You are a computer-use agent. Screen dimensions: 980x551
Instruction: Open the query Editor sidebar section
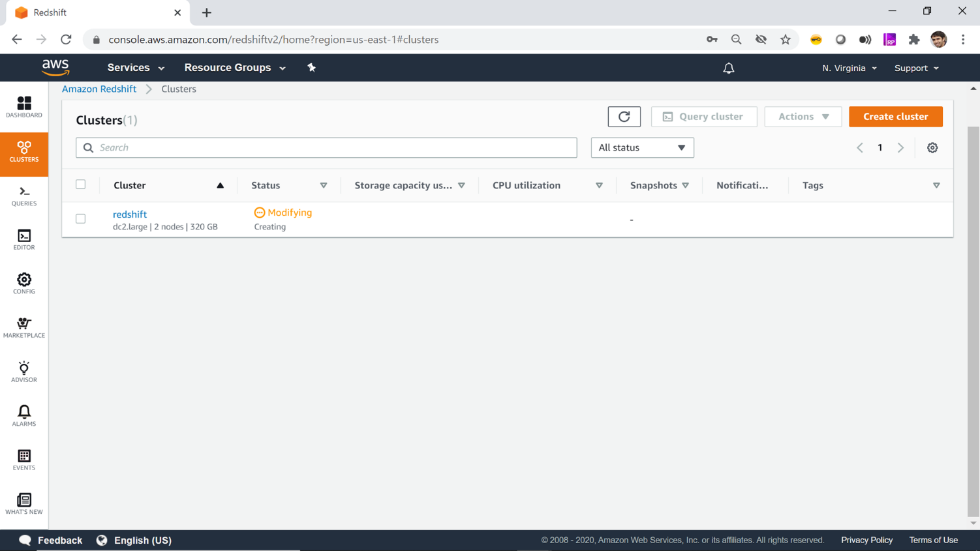point(24,240)
